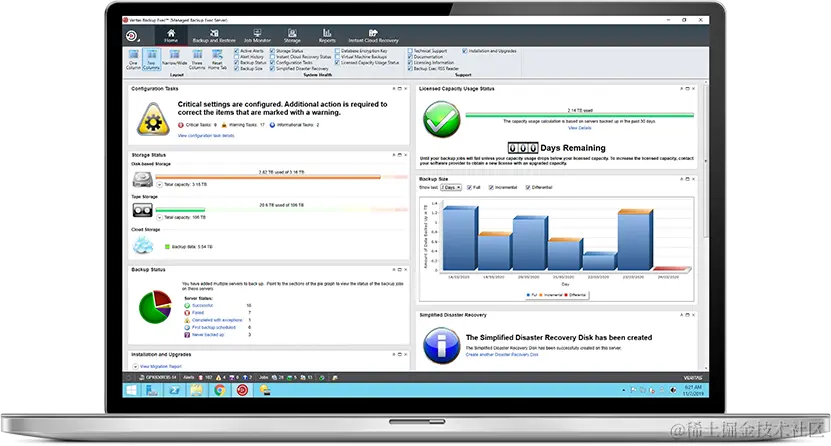831x446 pixels.
Task: Enable the Alert History checkbox
Action: click(x=236, y=57)
